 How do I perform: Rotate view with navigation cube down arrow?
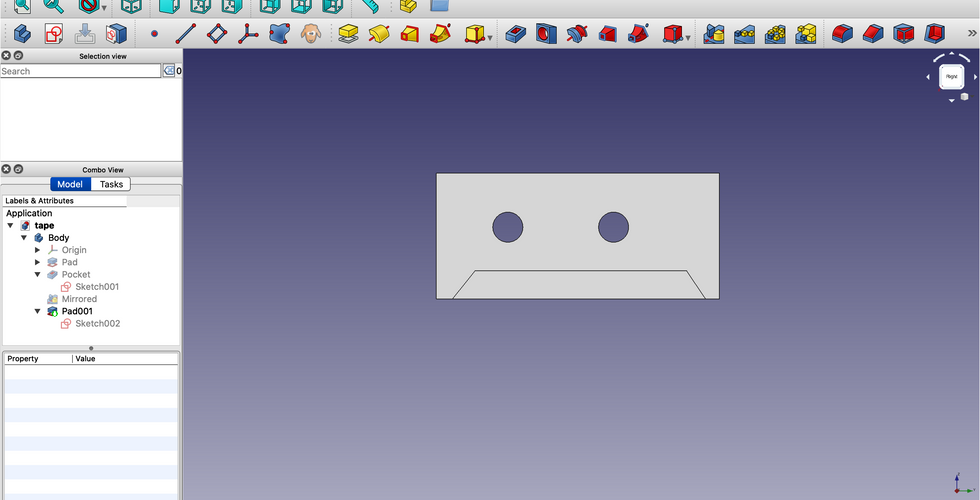tap(951, 101)
